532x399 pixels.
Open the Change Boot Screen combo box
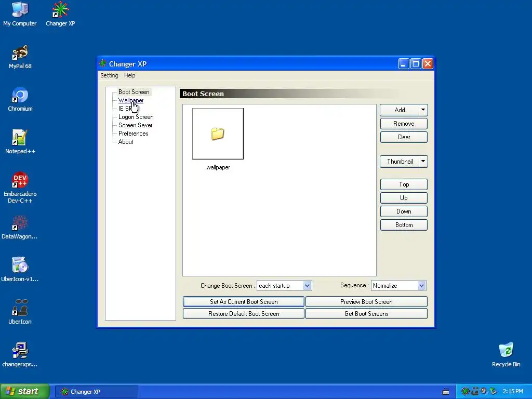(x=284, y=286)
